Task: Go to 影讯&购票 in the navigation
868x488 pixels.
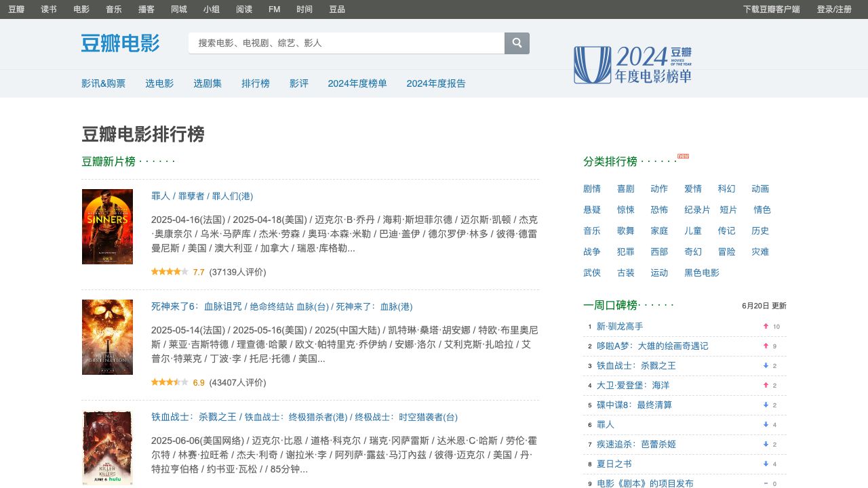Action: [x=103, y=83]
